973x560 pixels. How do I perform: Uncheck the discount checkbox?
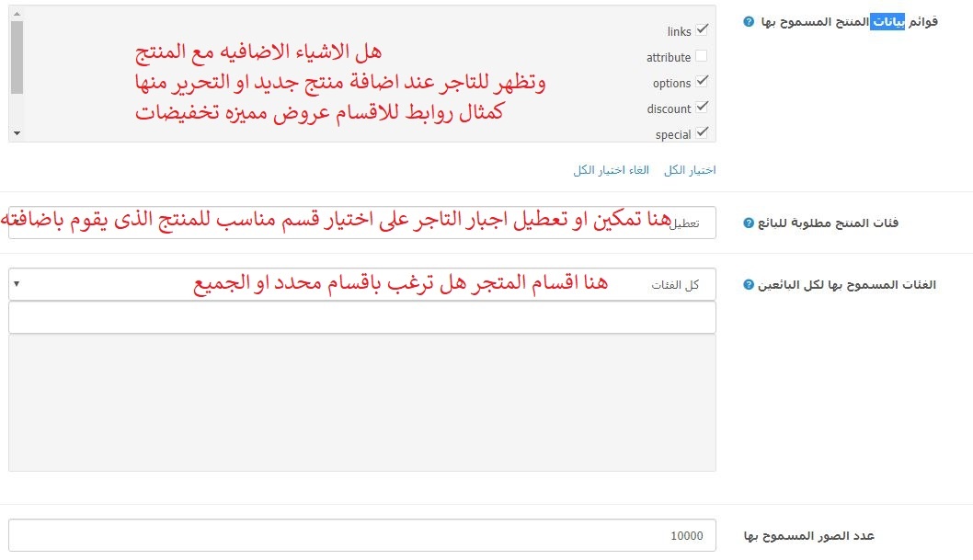[x=703, y=108]
